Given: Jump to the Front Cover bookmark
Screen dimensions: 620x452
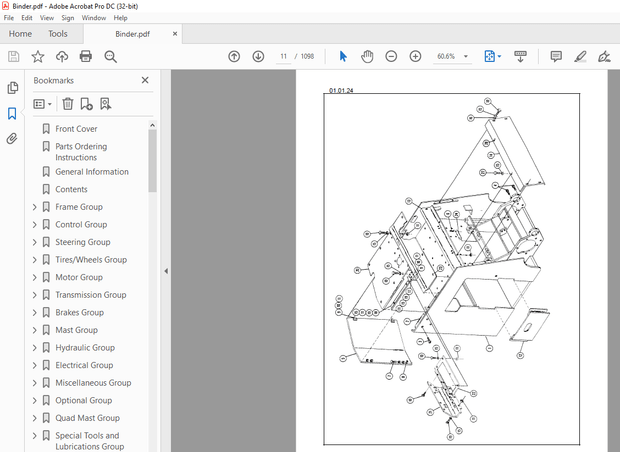Looking at the screenshot, I should pyautogui.click(x=76, y=129).
